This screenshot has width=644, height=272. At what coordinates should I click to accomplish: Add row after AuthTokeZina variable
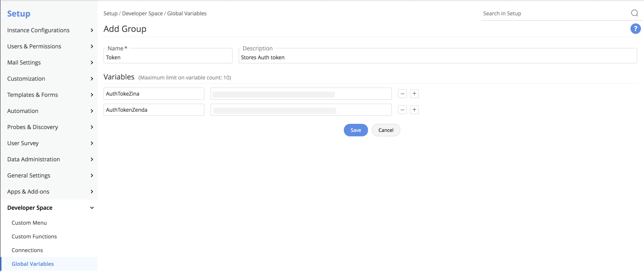point(414,94)
